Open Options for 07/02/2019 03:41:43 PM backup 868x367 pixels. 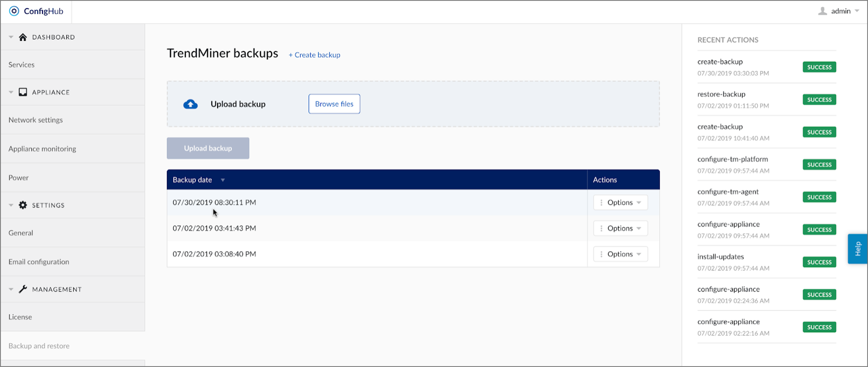pyautogui.click(x=621, y=228)
